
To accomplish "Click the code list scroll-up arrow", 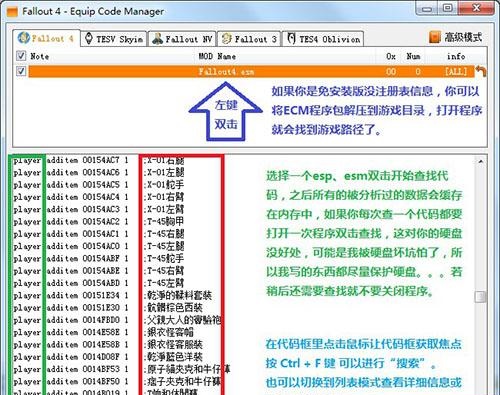I will coord(480,162).
